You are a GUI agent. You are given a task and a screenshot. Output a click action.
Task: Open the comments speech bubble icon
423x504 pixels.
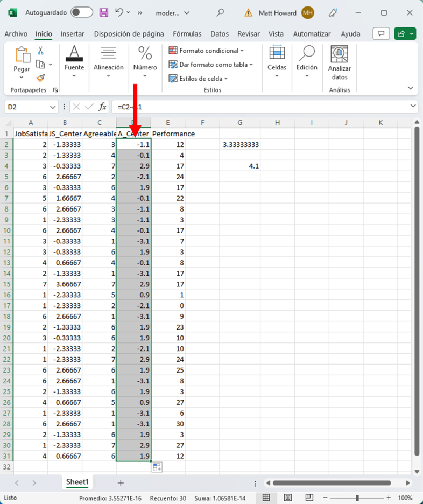pyautogui.click(x=382, y=33)
